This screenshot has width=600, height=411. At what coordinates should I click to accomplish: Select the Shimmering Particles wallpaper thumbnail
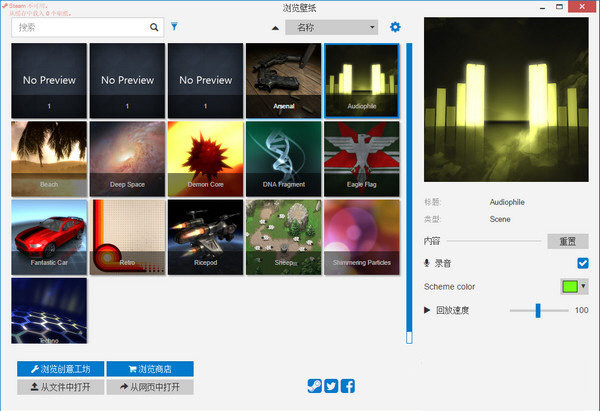tap(362, 237)
